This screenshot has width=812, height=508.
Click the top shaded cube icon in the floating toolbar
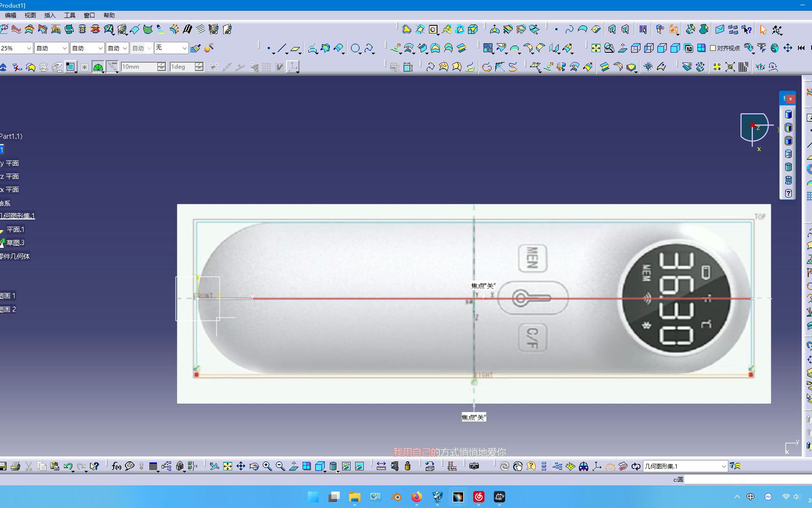[x=789, y=114]
